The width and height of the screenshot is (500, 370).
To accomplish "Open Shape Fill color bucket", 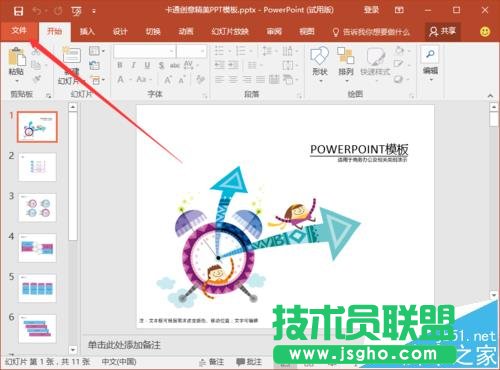I will pyautogui.click(x=399, y=50).
